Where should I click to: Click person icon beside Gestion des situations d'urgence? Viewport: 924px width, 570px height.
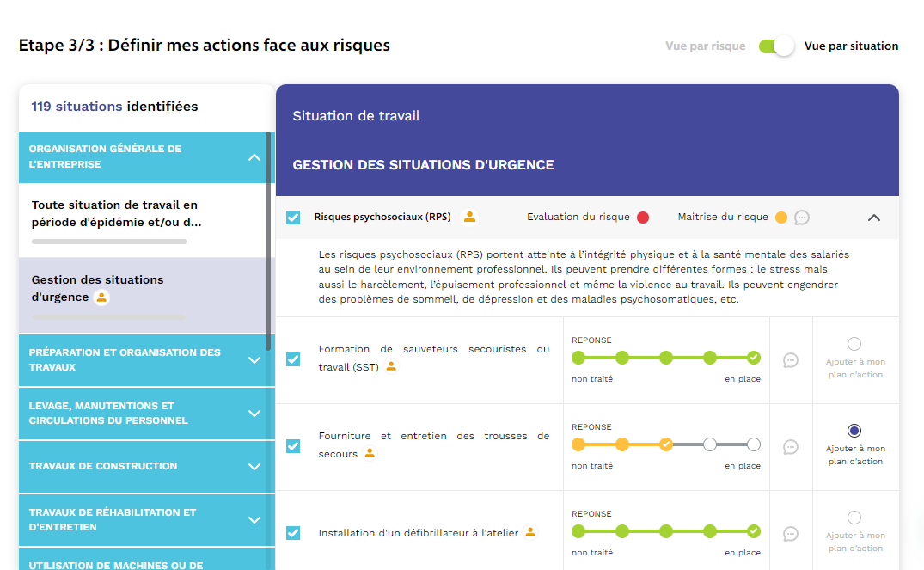(101, 297)
